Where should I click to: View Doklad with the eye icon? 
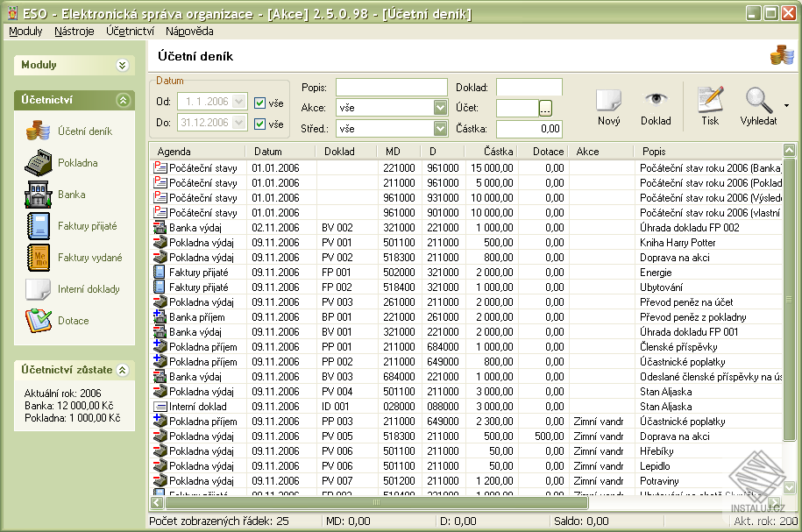[656, 100]
